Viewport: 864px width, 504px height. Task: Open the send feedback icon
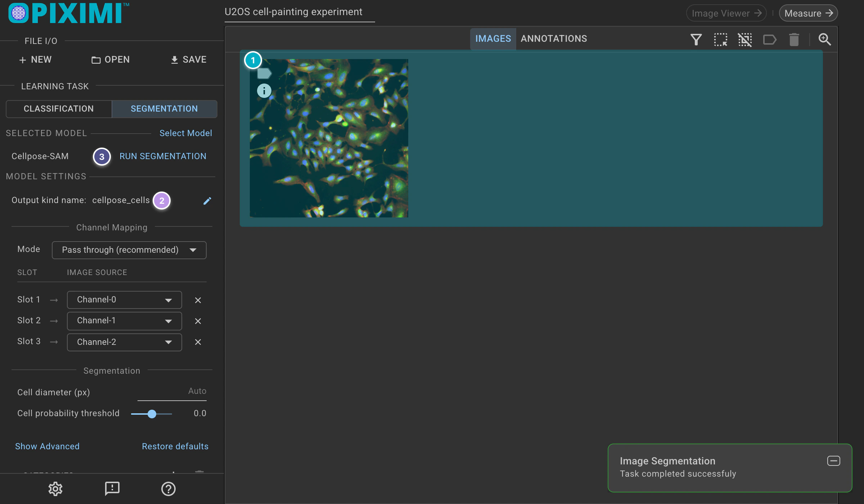tap(112, 489)
